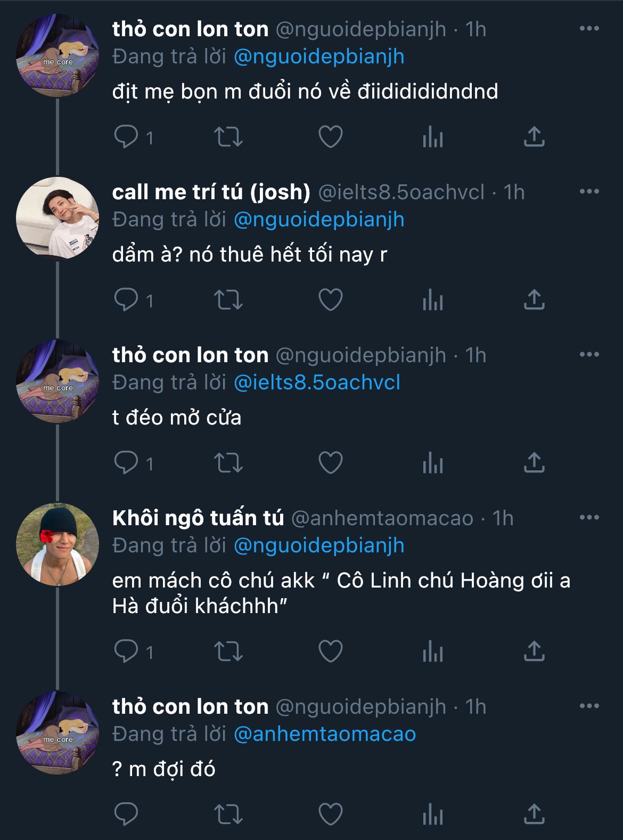Open the @ielts8.5oachvcl mention link
The image size is (623, 840).
click(x=317, y=382)
